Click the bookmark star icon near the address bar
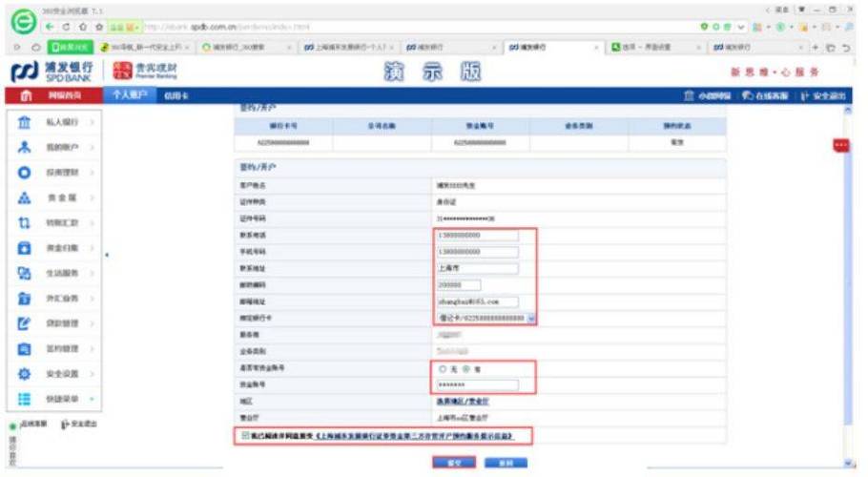This screenshot has width=868, height=477. 99,27
